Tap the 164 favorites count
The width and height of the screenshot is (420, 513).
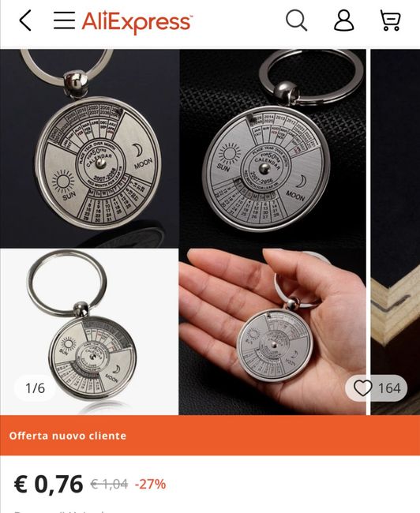coord(389,388)
